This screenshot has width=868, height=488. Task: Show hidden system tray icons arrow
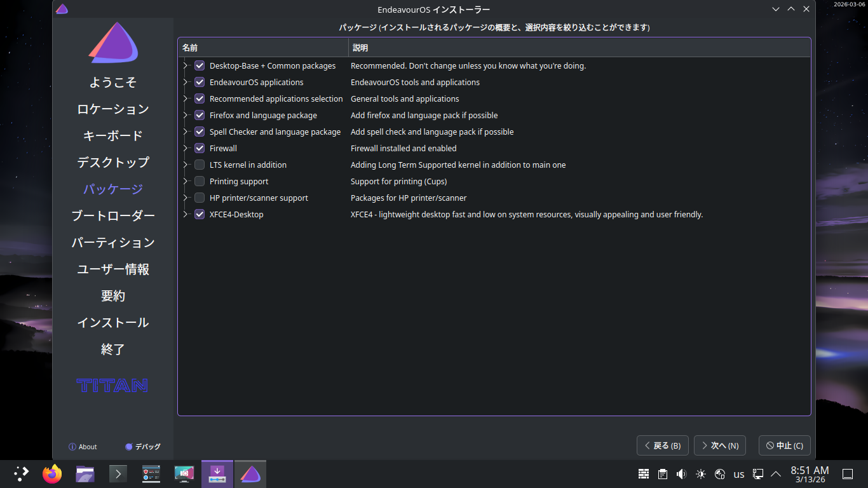[776, 474]
